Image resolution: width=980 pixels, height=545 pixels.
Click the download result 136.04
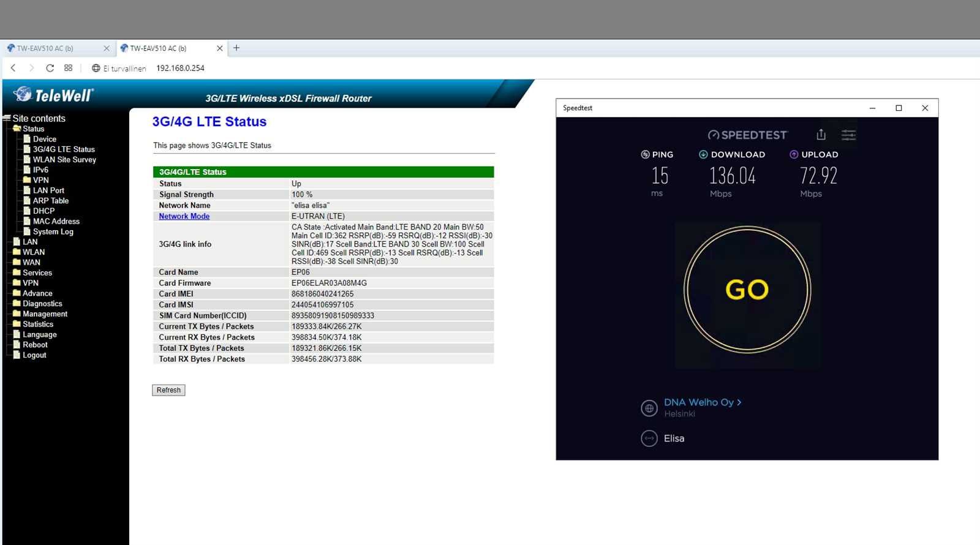(733, 176)
